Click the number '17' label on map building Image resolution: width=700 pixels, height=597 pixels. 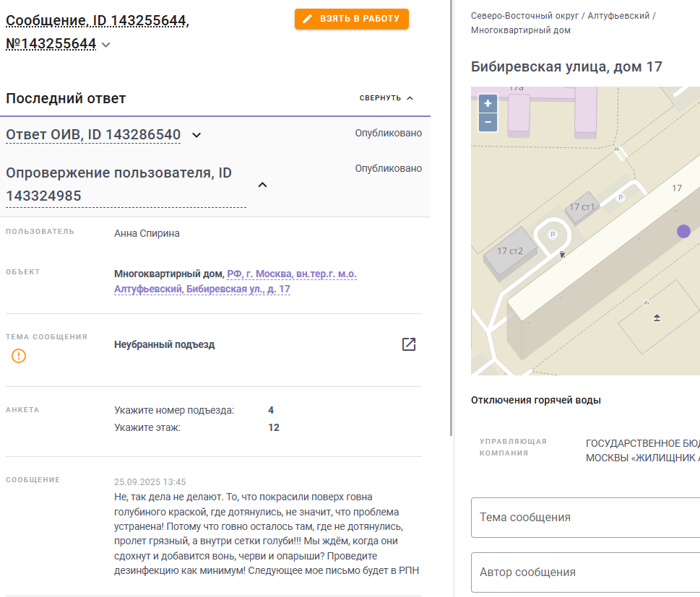coord(677,188)
